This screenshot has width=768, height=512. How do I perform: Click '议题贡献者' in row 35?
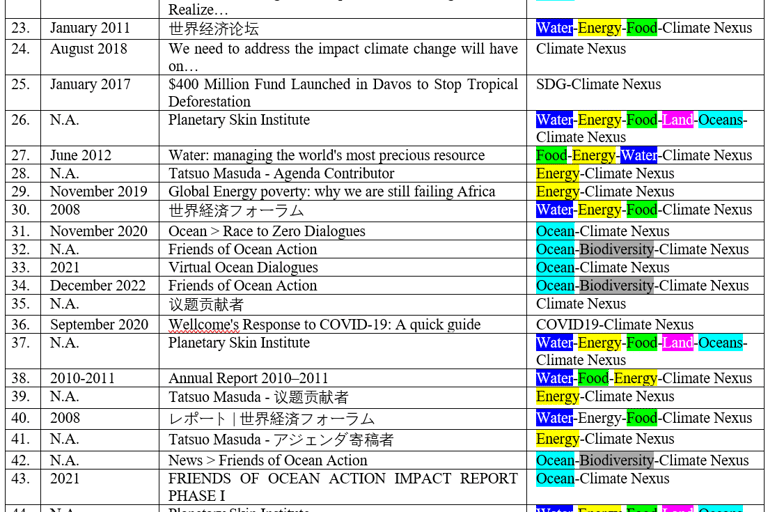click(206, 305)
